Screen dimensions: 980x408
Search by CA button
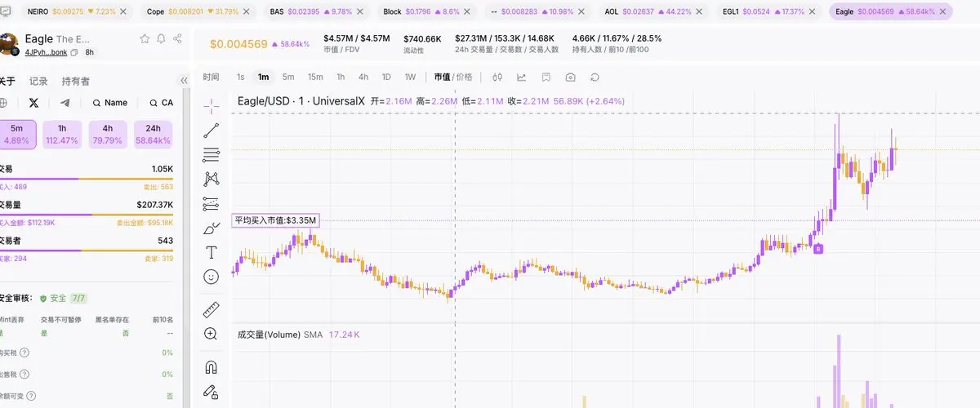(x=161, y=103)
